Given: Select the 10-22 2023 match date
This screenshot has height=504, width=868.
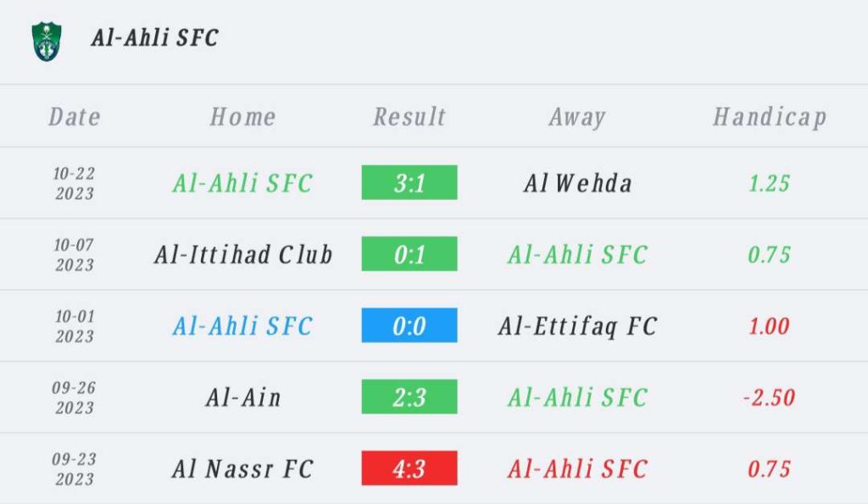Looking at the screenshot, I should coord(75,183).
